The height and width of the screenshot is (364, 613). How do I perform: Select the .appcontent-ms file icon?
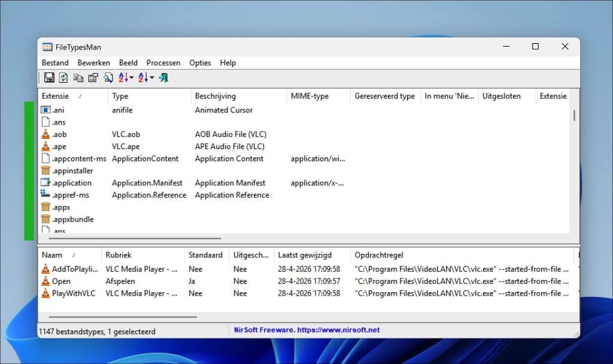45,158
